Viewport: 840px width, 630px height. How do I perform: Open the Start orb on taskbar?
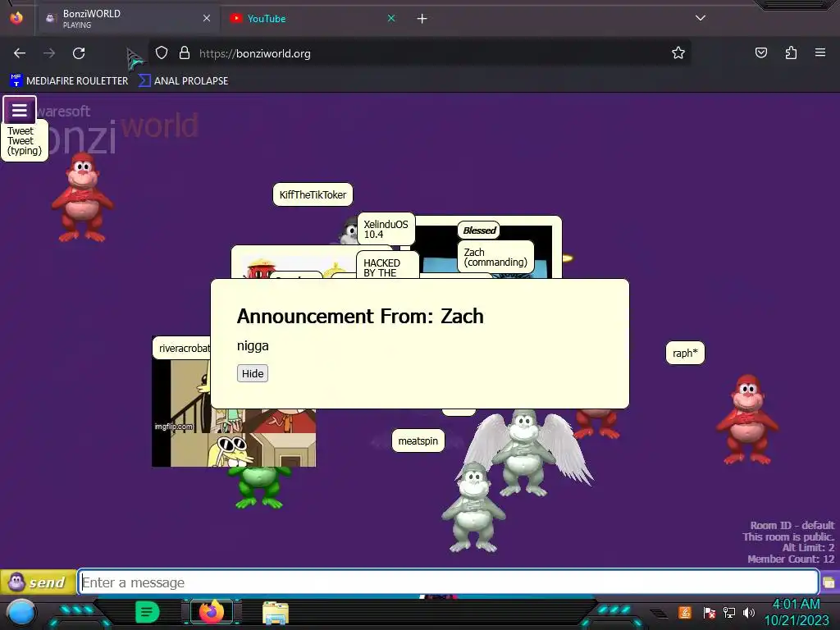(21, 614)
